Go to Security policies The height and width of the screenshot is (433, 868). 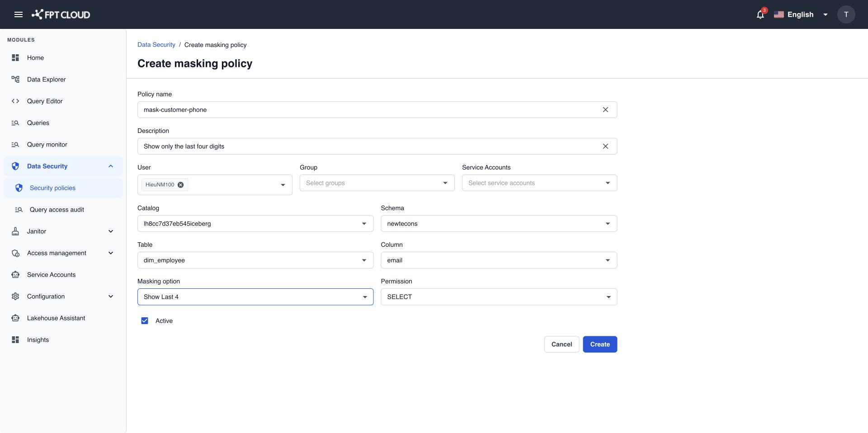63,188
